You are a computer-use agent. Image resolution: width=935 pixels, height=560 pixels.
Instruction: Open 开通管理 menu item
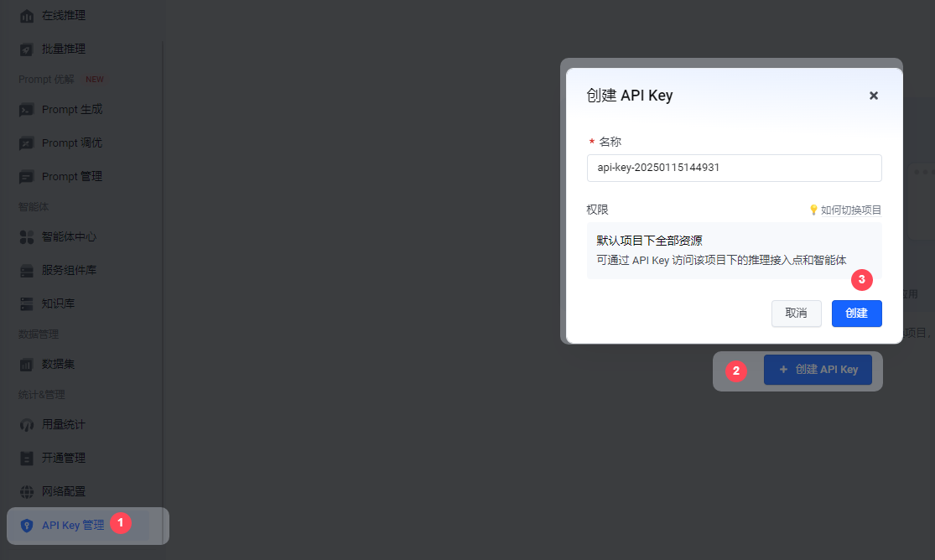click(x=64, y=458)
